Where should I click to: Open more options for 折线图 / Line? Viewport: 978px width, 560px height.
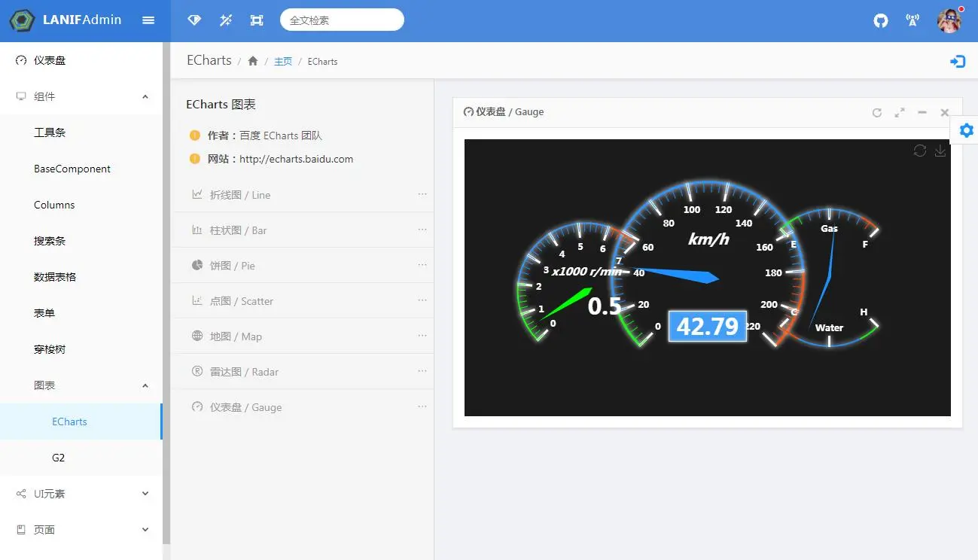point(422,194)
